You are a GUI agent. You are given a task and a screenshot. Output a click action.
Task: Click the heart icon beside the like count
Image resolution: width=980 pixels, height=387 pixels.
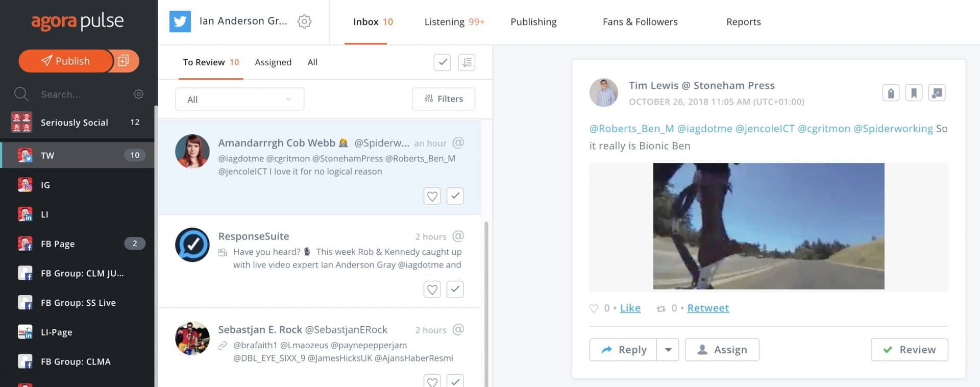click(594, 308)
